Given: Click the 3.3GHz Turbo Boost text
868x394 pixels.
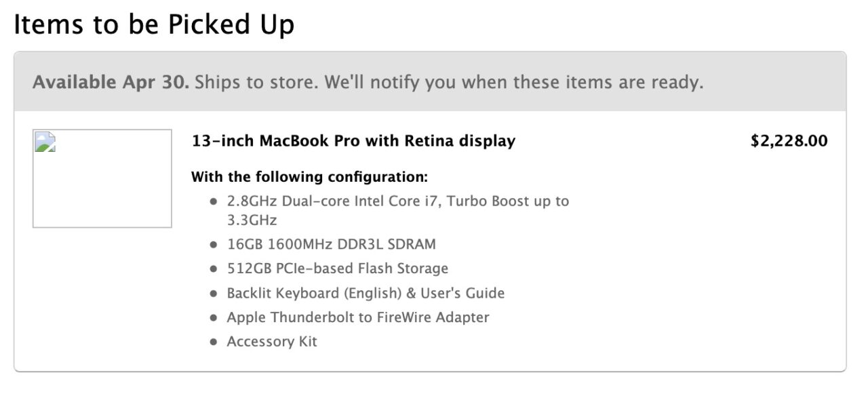Looking at the screenshot, I should pyautogui.click(x=252, y=220).
